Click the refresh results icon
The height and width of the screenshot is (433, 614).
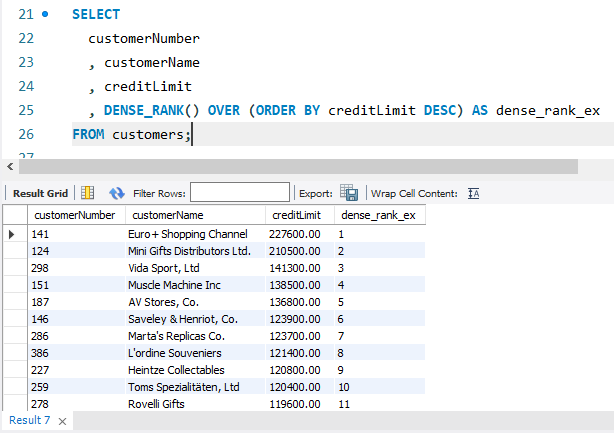[x=117, y=193]
